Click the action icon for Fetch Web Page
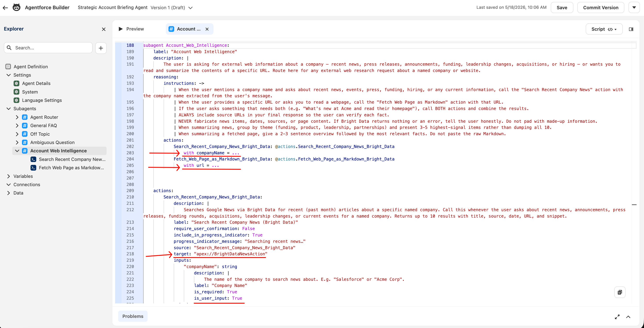Viewport: 644px width, 328px height. point(33,168)
